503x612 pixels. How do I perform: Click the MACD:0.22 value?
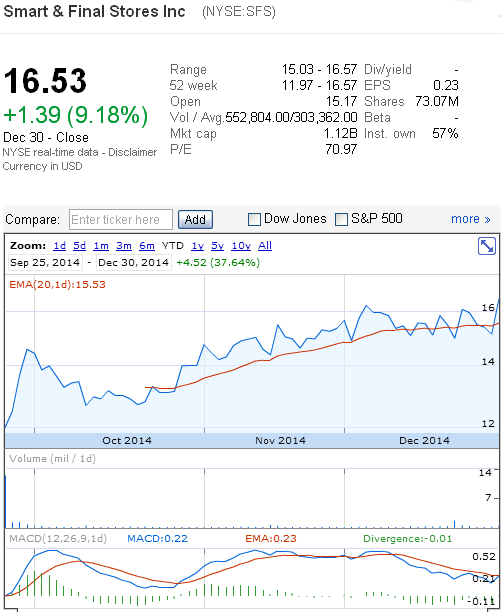[157, 539]
